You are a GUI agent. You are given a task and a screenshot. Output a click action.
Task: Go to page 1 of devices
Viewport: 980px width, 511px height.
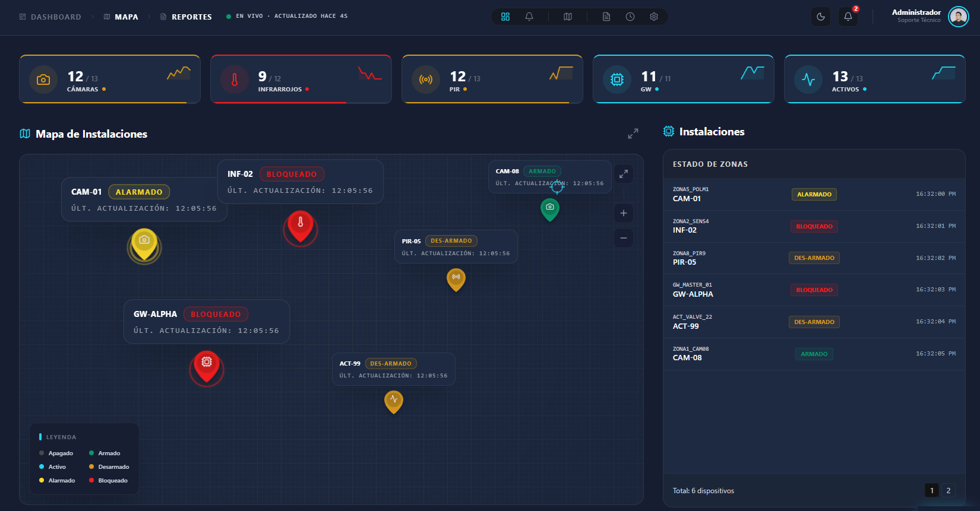[x=932, y=490]
